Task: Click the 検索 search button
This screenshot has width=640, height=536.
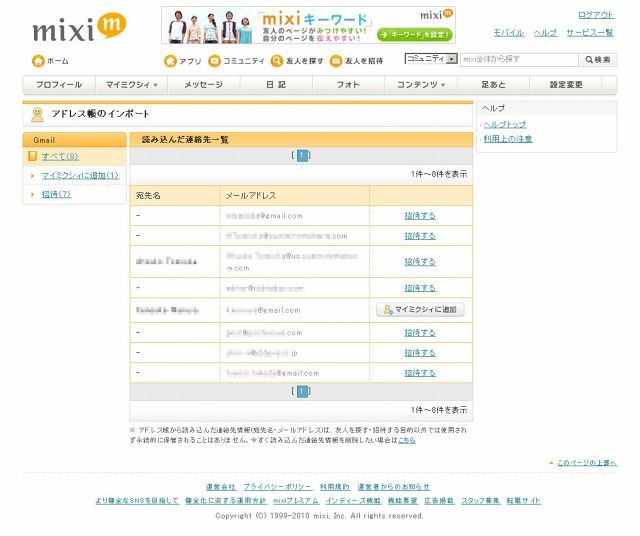Action: 598,60
